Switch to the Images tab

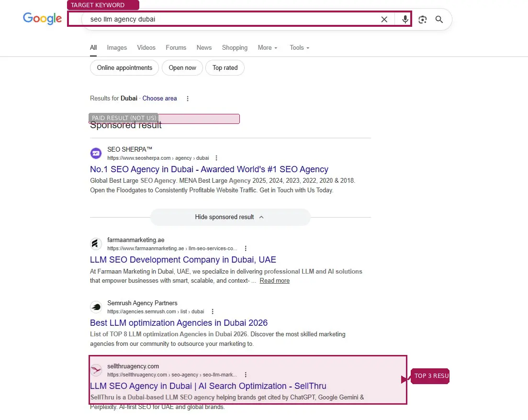point(117,47)
